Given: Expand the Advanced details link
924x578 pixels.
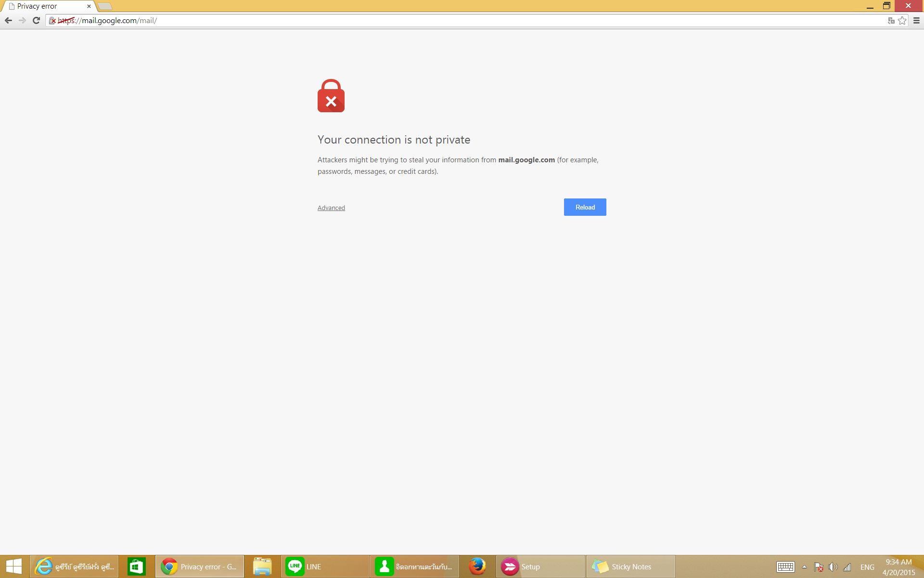Looking at the screenshot, I should tap(331, 208).
